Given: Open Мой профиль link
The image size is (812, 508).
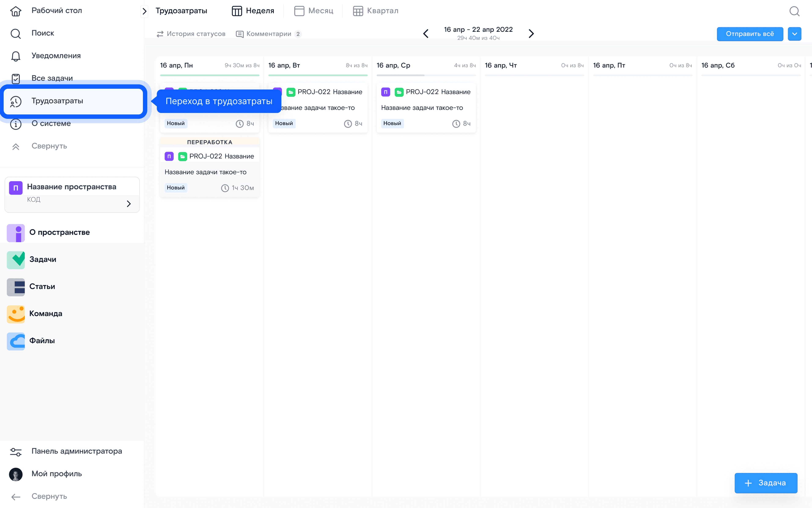Looking at the screenshot, I should [x=56, y=474].
